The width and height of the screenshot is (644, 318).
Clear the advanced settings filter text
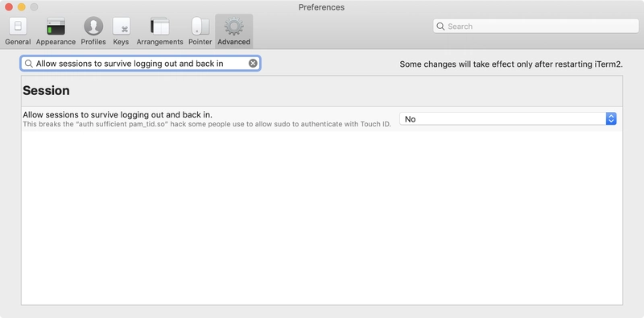tap(253, 64)
